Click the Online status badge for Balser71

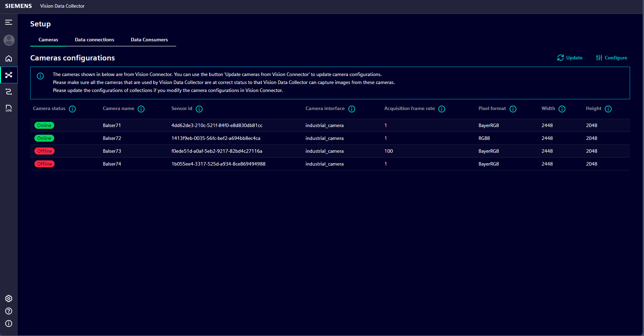coord(44,126)
